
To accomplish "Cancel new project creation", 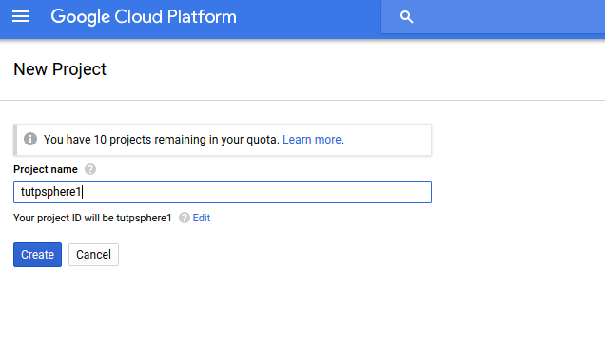I will (93, 255).
